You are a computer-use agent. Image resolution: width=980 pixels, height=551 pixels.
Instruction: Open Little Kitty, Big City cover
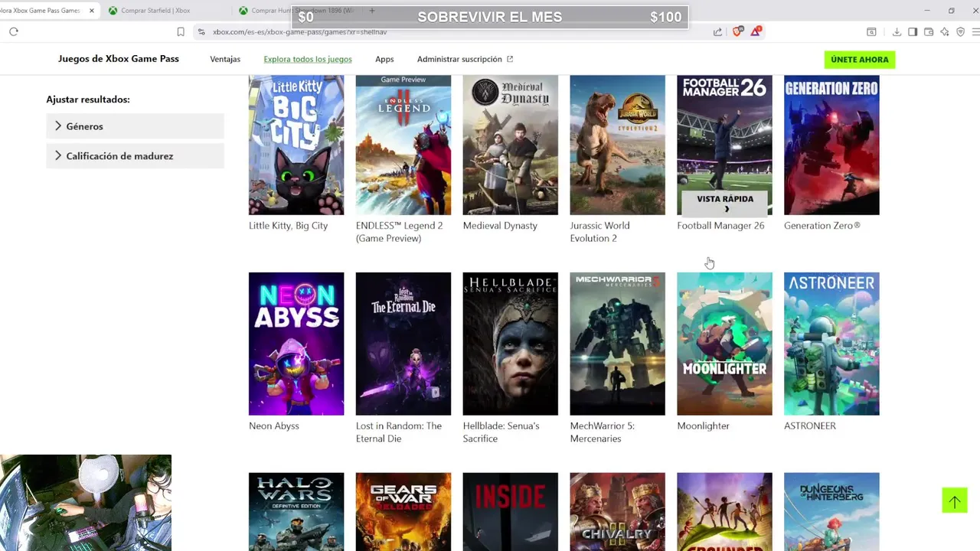point(296,145)
